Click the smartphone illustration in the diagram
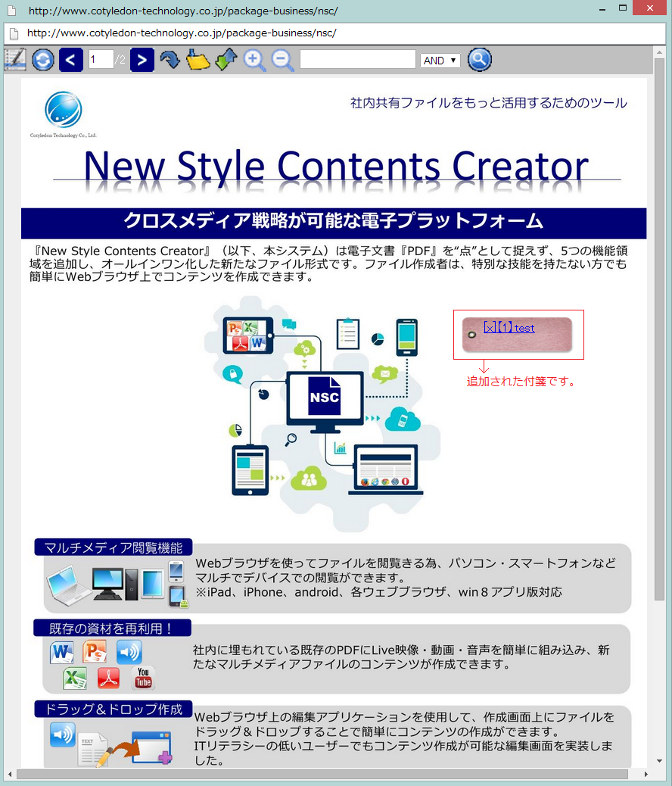 (x=406, y=338)
